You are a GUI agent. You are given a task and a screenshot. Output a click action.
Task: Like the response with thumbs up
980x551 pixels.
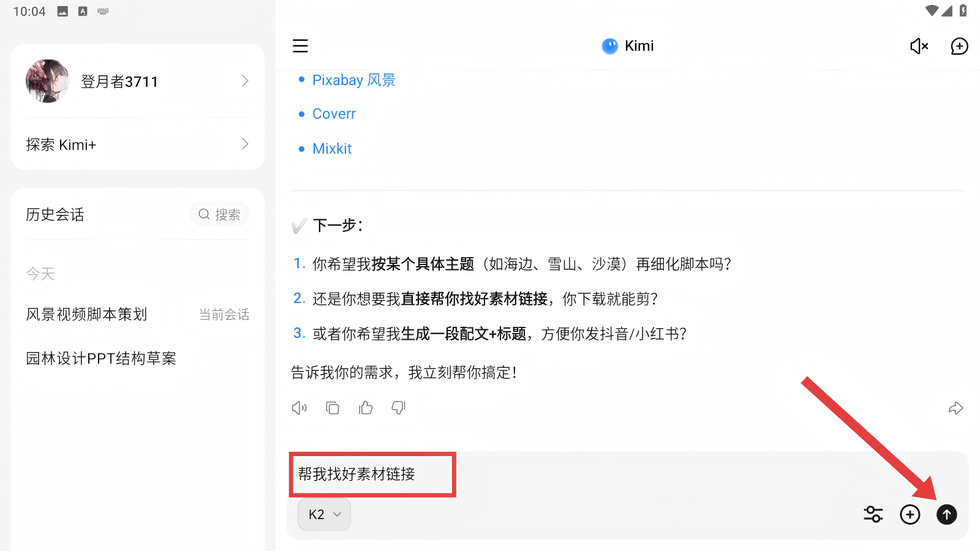pyautogui.click(x=366, y=408)
